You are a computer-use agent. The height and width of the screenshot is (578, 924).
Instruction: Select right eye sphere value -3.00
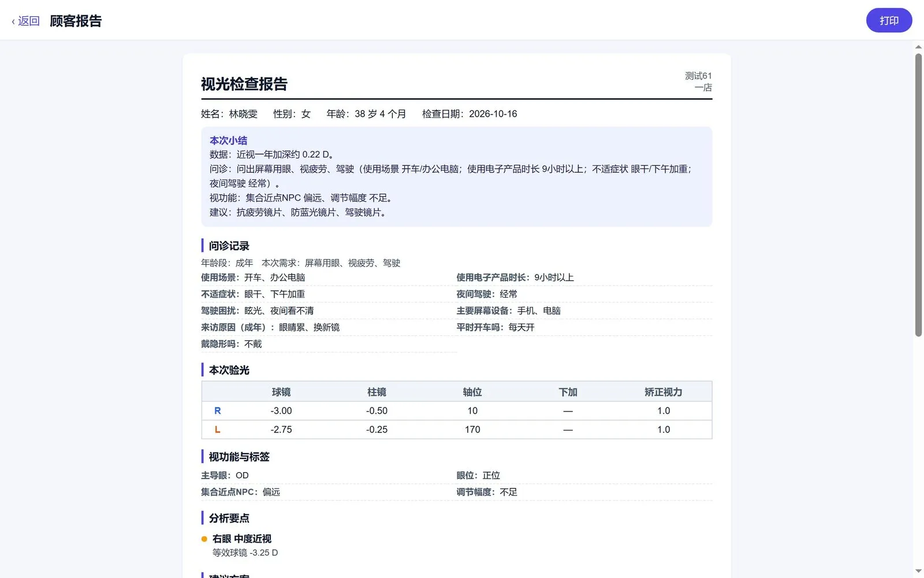tap(281, 411)
